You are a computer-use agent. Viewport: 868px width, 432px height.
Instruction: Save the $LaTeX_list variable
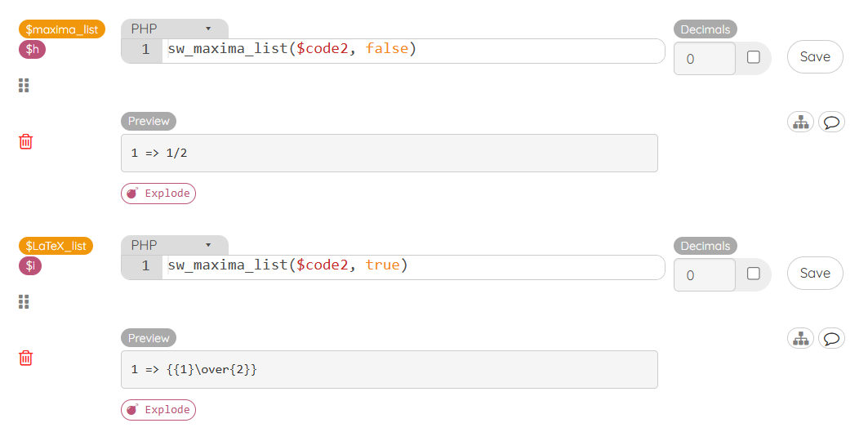(815, 273)
